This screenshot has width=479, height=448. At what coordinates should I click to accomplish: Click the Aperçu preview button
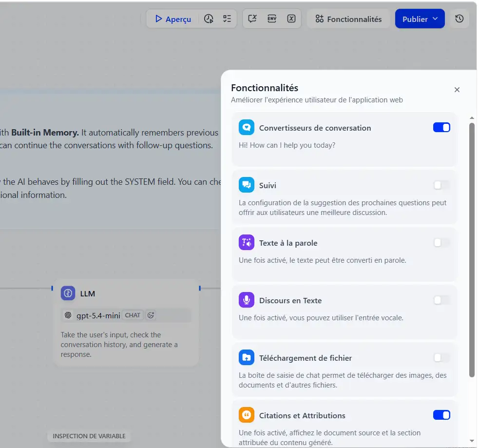(173, 19)
